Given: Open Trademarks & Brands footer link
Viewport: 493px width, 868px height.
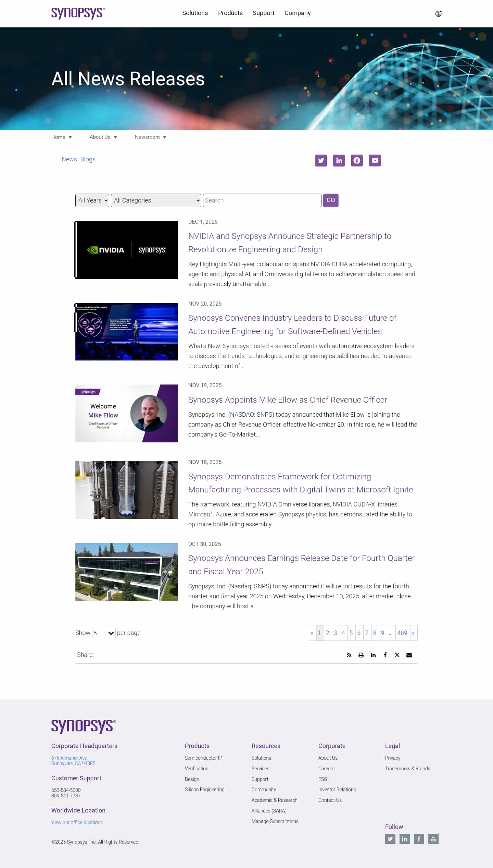Looking at the screenshot, I should coord(407,769).
